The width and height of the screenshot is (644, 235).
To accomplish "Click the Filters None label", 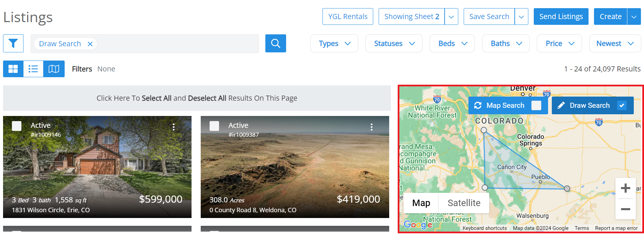I will tap(94, 69).
